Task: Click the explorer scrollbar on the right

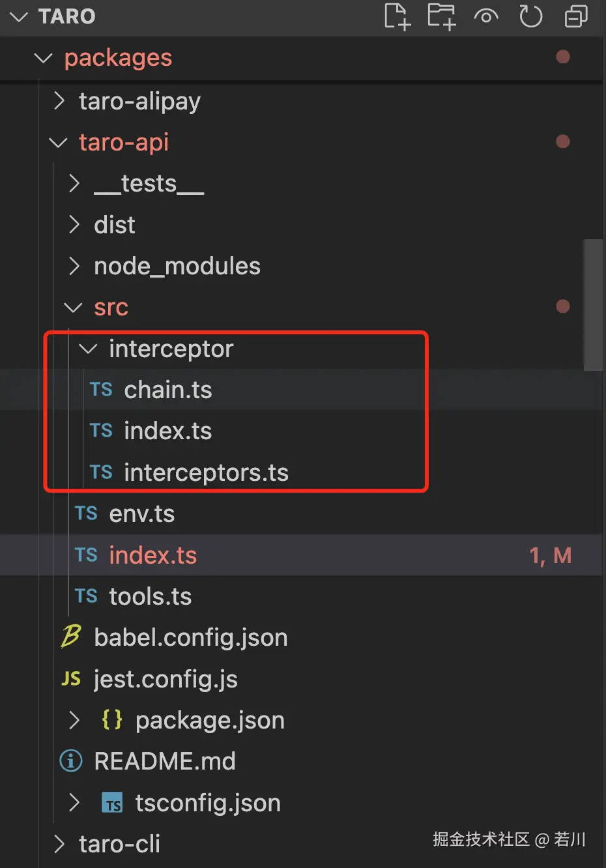Action: click(x=594, y=303)
